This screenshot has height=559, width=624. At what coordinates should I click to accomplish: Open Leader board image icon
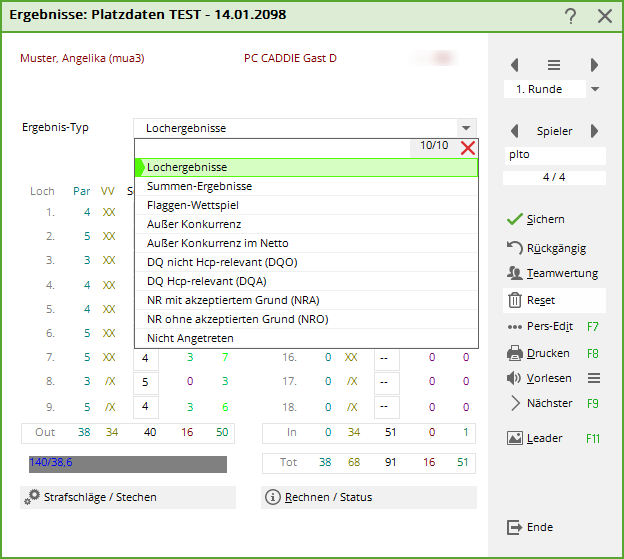tap(515, 438)
